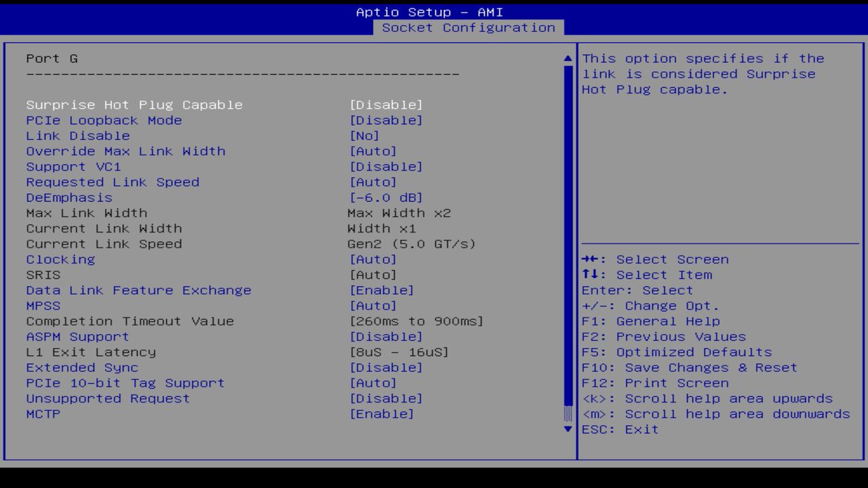Click the scrollbar down arrow
Image resolution: width=868 pixels, height=488 pixels.
[567, 429]
